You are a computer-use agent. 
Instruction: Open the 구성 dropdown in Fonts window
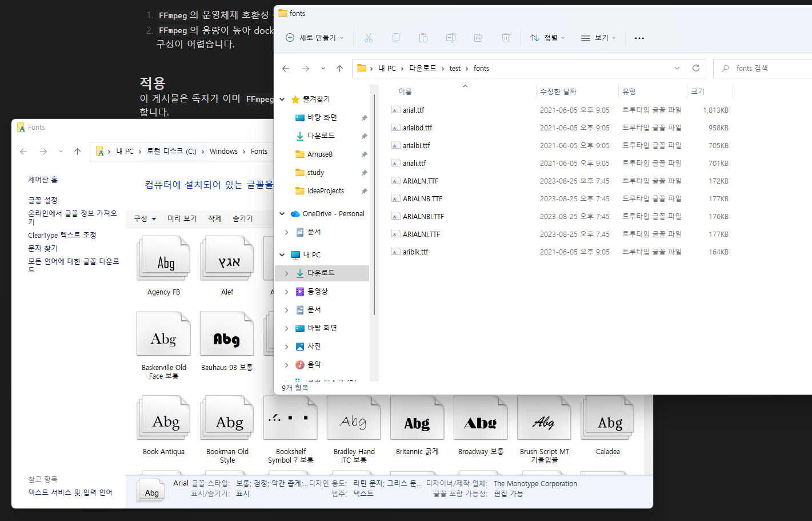pos(145,218)
